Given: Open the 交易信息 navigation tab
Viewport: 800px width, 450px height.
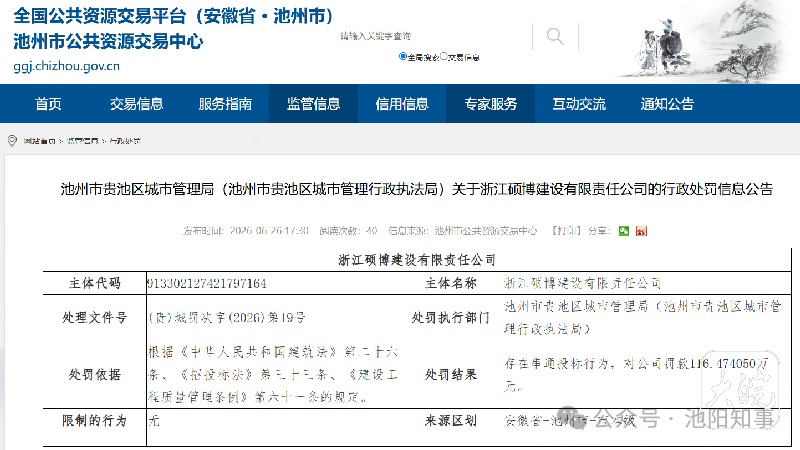Looking at the screenshot, I should (x=136, y=104).
